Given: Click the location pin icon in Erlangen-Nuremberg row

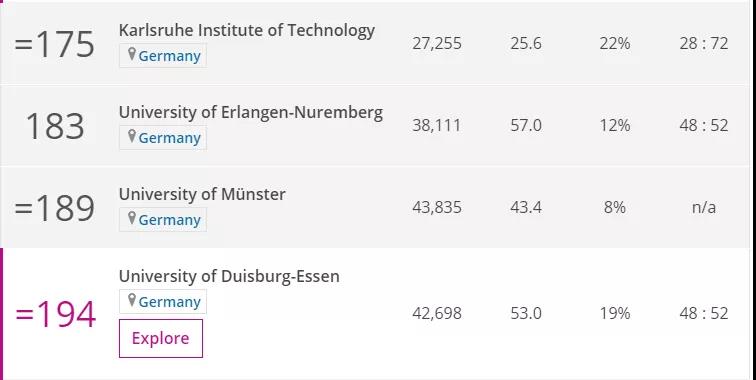Looking at the screenshot, I should [132, 136].
